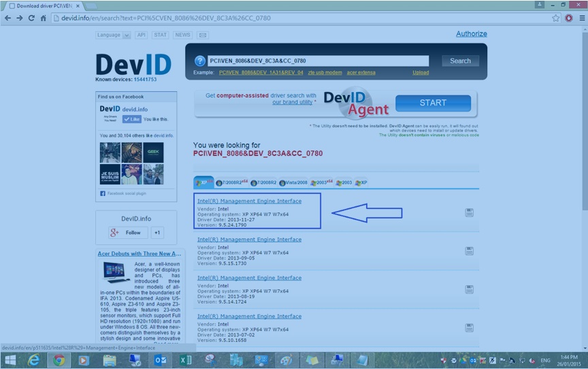Open Management Engine Interface dated 2013-07-02
The height and width of the screenshot is (369, 588).
249,316
